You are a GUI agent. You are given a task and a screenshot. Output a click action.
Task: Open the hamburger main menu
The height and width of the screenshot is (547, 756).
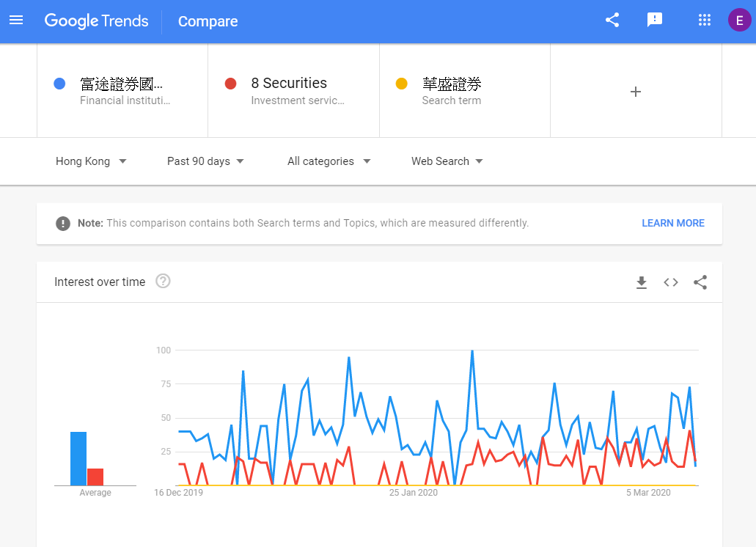point(16,21)
